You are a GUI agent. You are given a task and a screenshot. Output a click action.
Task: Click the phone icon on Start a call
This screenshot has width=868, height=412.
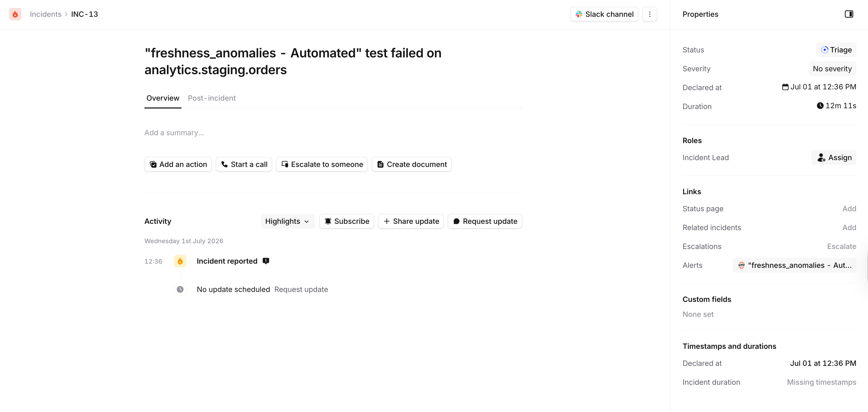224,164
